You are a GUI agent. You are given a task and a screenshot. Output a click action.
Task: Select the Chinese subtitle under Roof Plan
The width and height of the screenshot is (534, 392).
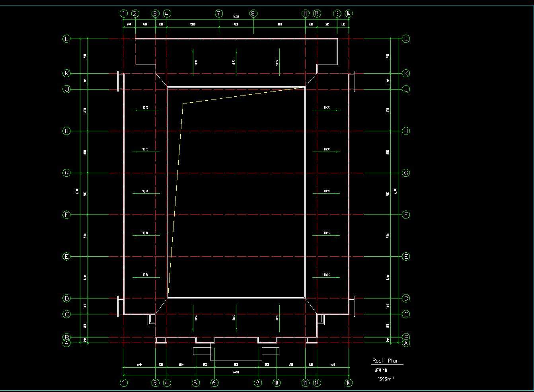coord(381,370)
